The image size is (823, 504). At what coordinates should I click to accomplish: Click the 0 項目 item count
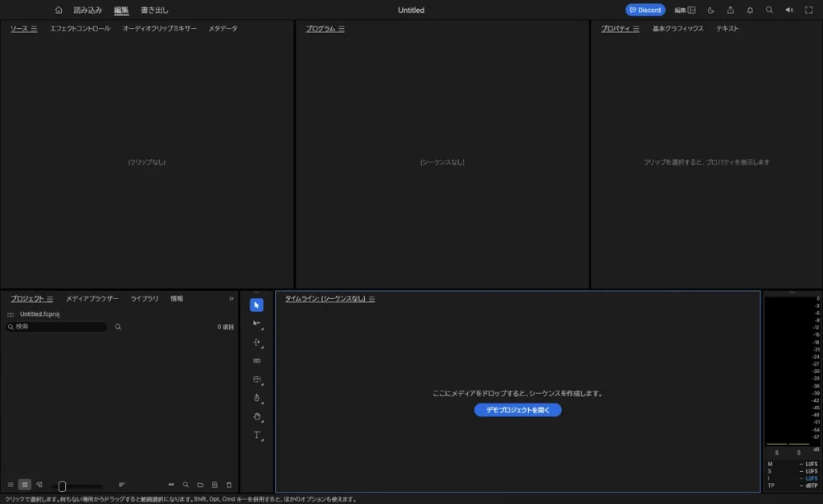coord(226,326)
